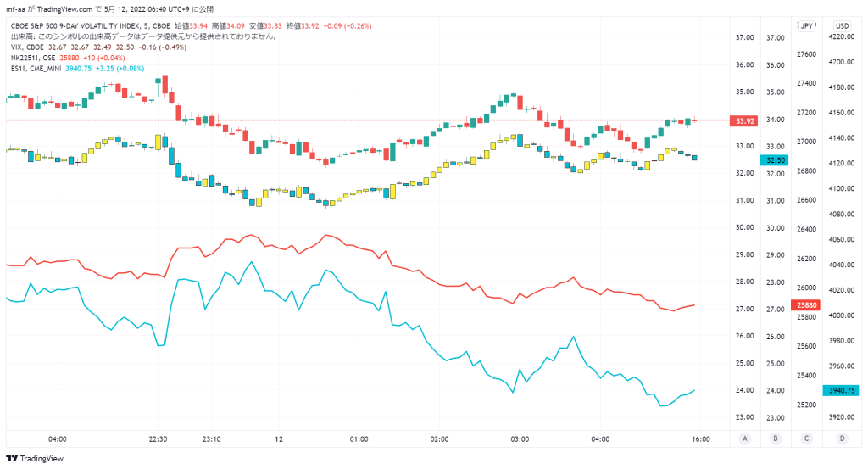Click 4000.00 on the USD price scale
Viewport: 868px width, 469px height.
[x=842, y=315]
